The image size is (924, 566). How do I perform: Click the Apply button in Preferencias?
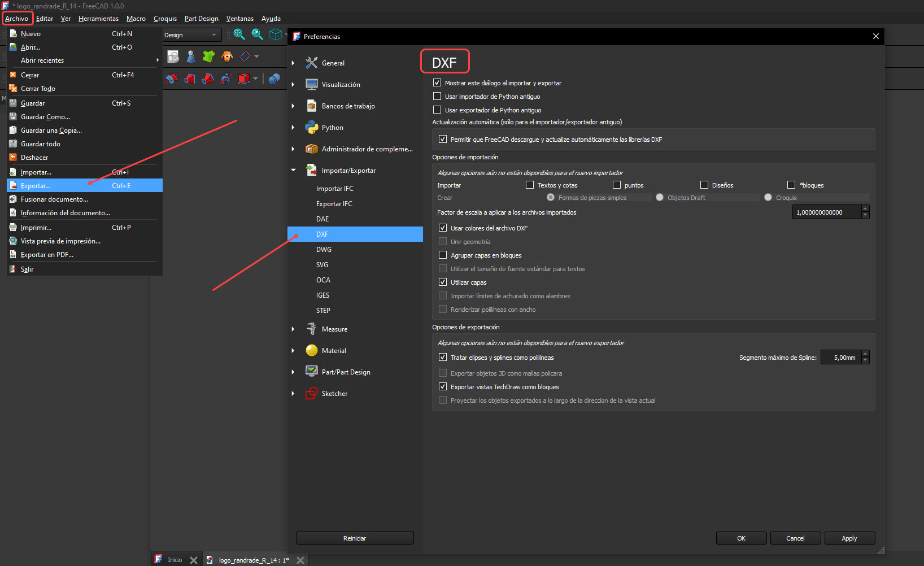pyautogui.click(x=849, y=538)
